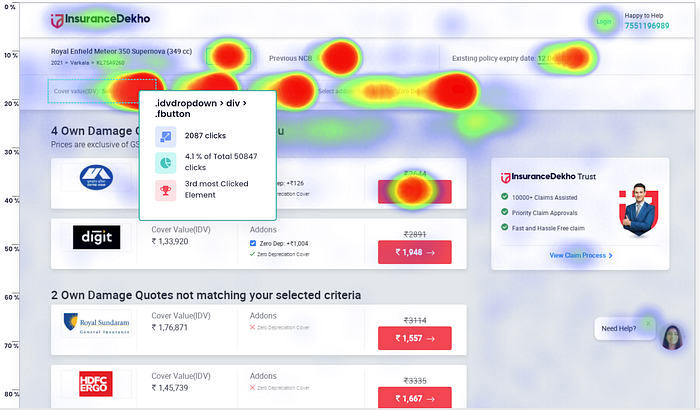Toggle the Zero Dep +₹1,004 checkbox
Image resolution: width=700 pixels, height=410 pixels.
253,243
